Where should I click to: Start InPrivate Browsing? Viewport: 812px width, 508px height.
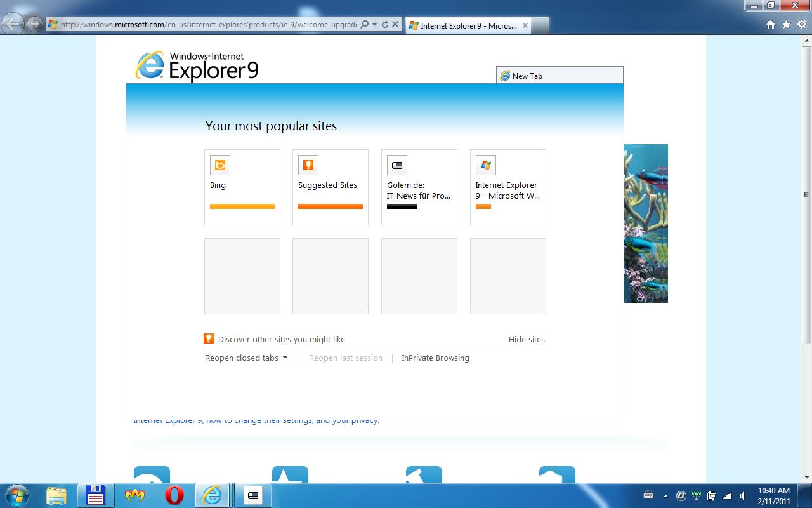click(435, 358)
